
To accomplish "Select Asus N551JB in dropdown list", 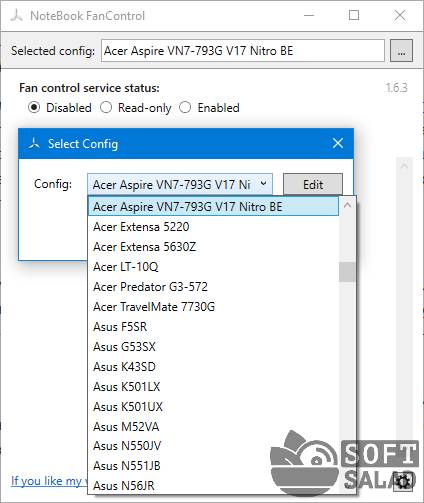I will click(213, 466).
